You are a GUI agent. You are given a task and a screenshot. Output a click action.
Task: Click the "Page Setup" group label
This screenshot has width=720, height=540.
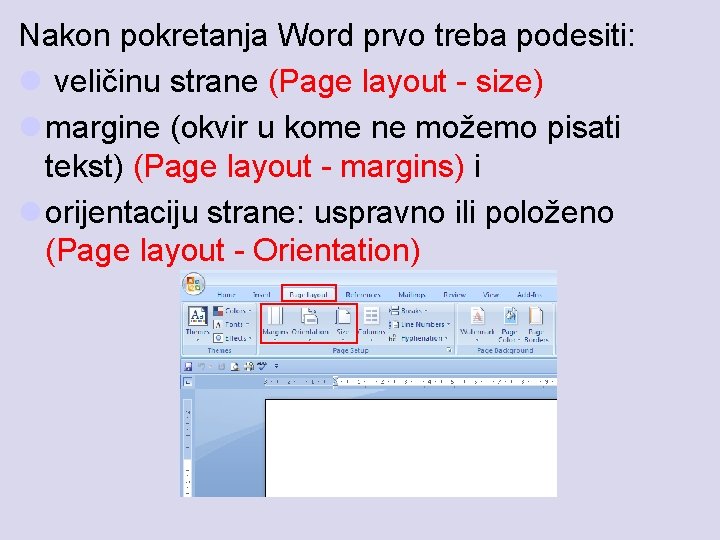[350, 350]
